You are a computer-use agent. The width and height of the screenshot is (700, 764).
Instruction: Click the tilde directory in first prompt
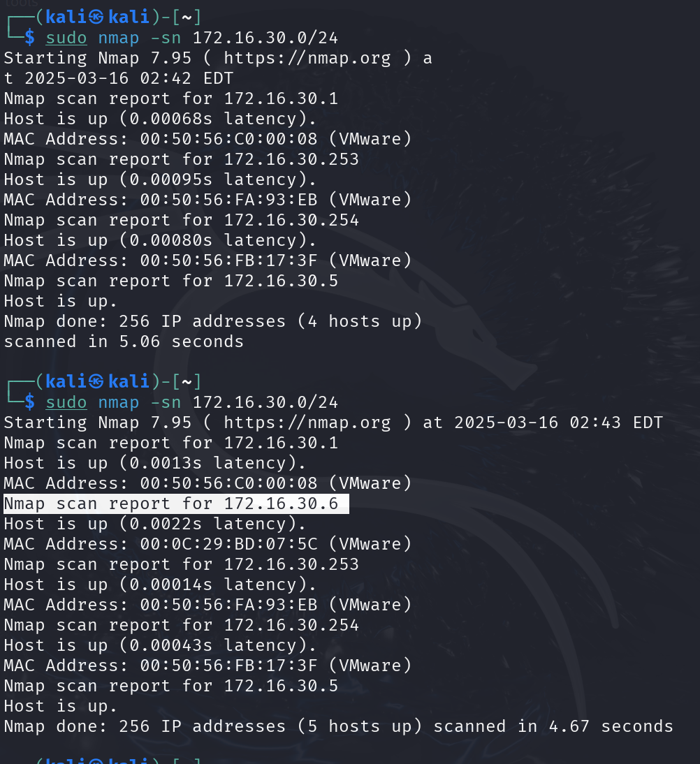point(187,17)
